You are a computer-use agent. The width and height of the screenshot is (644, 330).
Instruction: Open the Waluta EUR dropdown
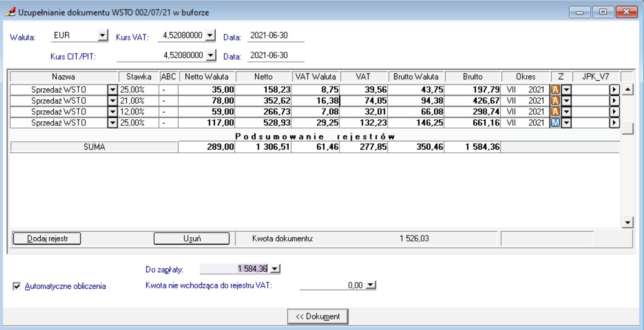coord(104,36)
